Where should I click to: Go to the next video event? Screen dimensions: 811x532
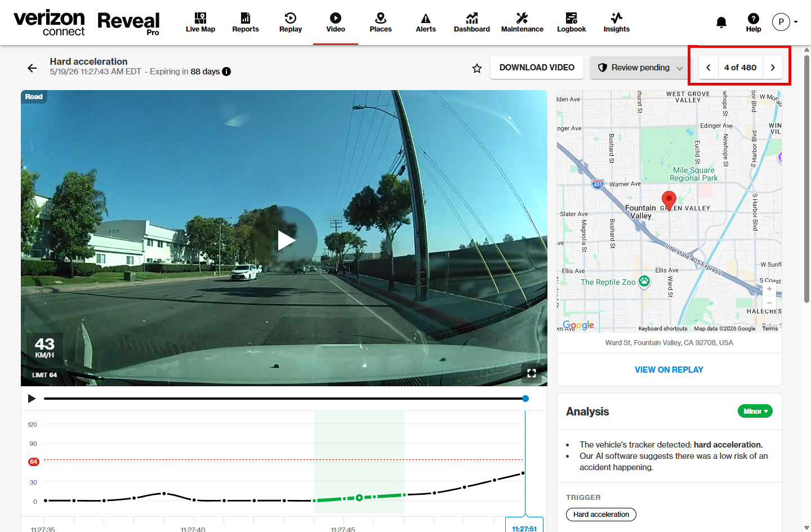coord(773,68)
